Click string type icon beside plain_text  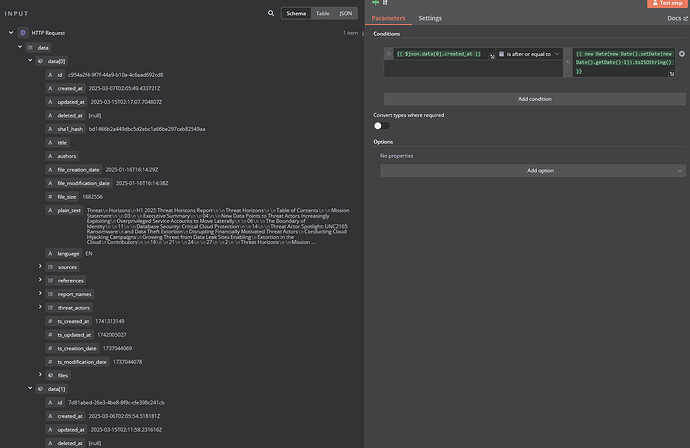50,210
